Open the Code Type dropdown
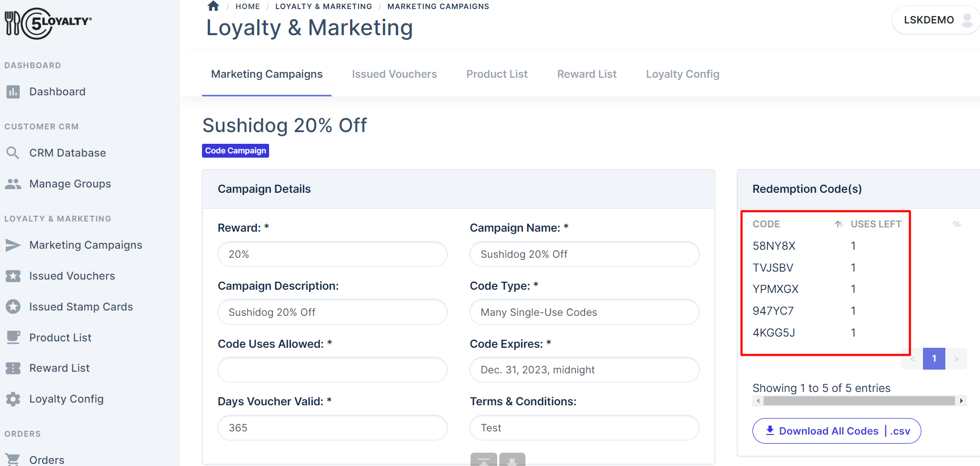The height and width of the screenshot is (466, 980). point(584,312)
